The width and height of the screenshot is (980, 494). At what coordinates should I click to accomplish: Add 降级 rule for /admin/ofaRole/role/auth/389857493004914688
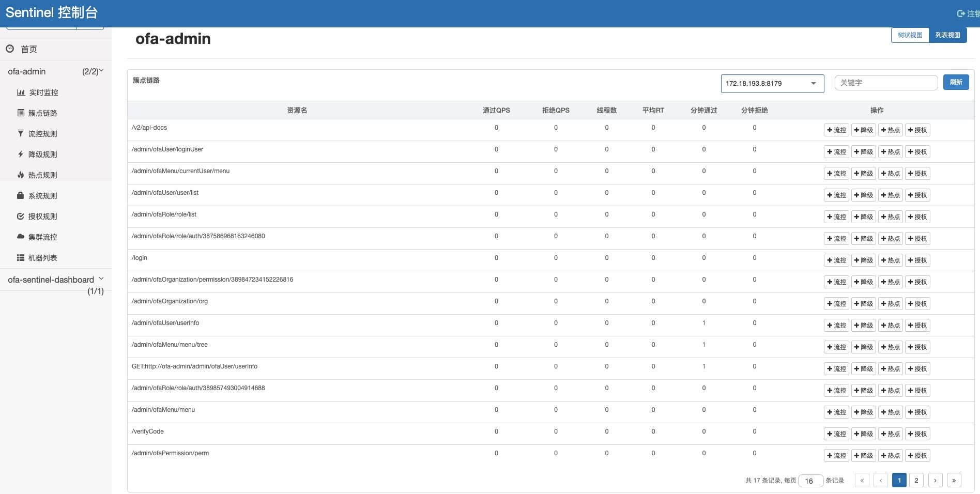[x=863, y=391]
